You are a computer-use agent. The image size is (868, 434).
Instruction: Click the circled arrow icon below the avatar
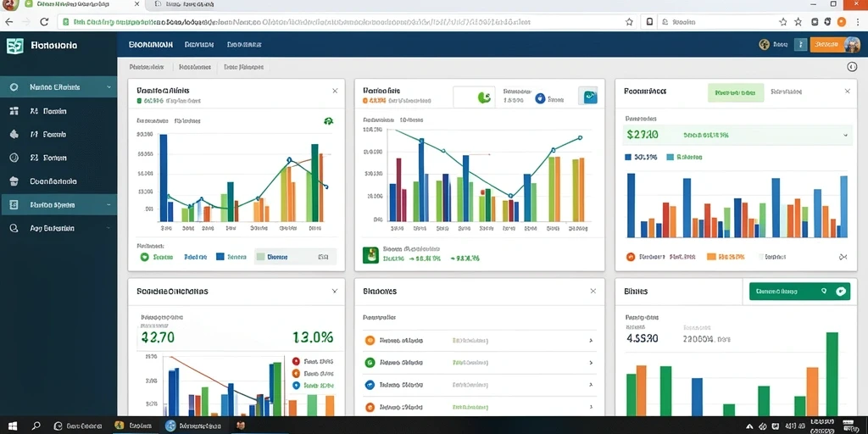[852, 67]
